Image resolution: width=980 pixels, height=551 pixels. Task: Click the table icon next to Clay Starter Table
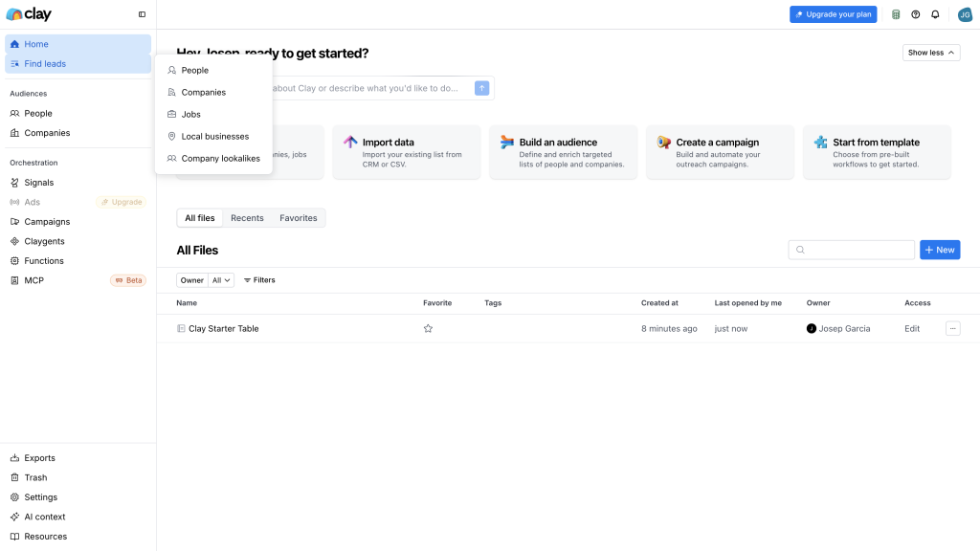coord(181,329)
